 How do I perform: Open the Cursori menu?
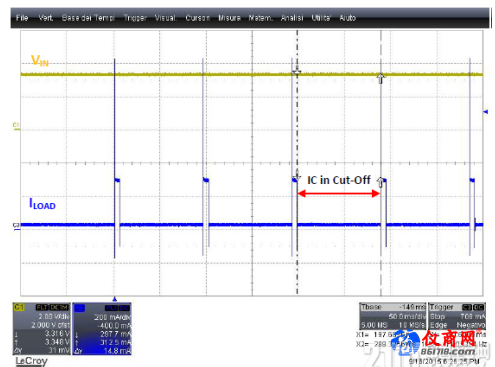(198, 18)
